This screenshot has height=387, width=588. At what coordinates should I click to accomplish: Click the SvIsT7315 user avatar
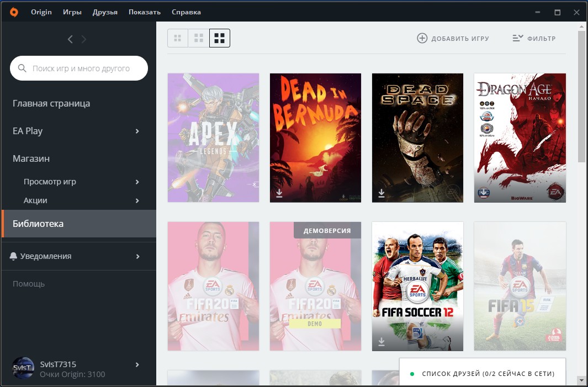[23, 368]
